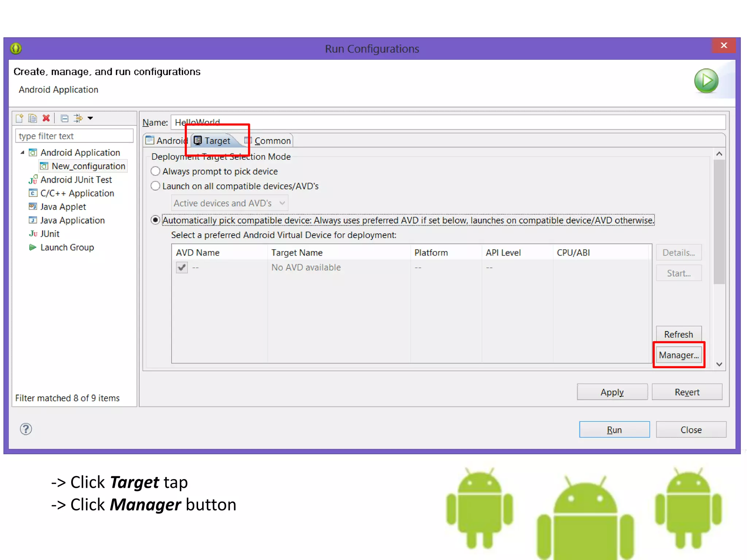Click the Run button

(x=615, y=430)
